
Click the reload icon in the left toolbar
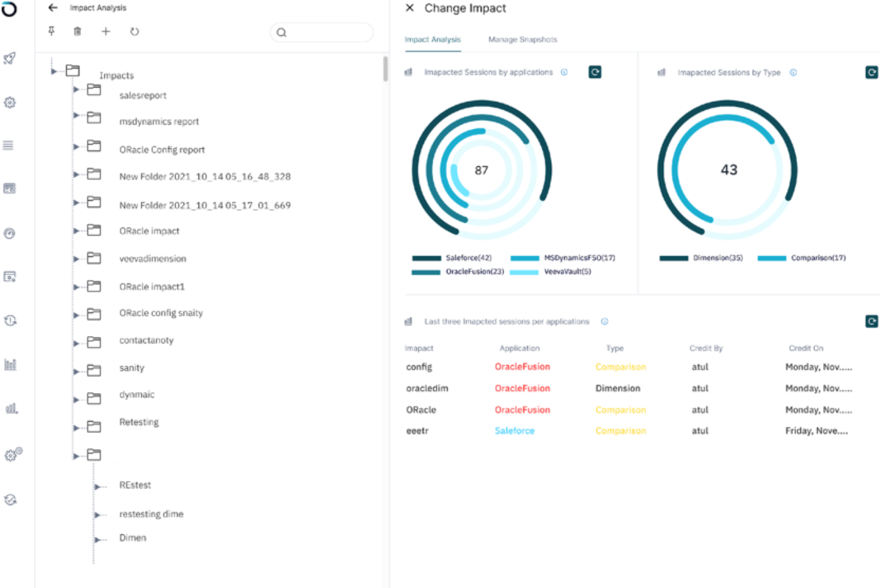tap(134, 32)
